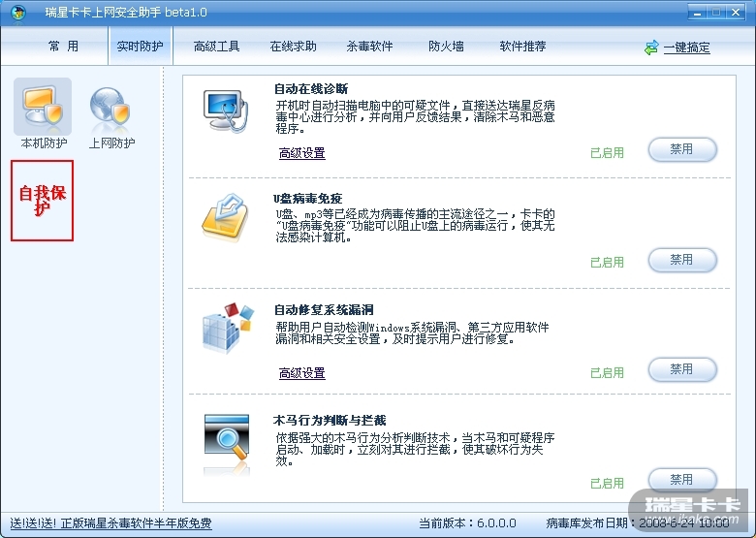Screen dimensions: 756x538
Task: Open the 高级工具 tab
Action: coord(216,47)
